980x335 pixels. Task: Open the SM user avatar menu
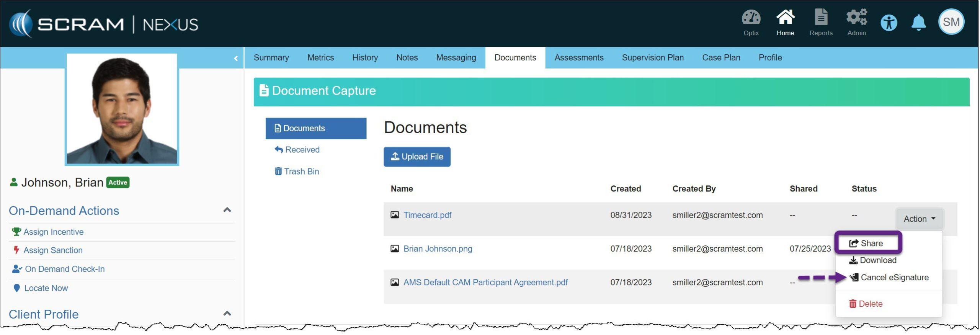pyautogui.click(x=951, y=22)
